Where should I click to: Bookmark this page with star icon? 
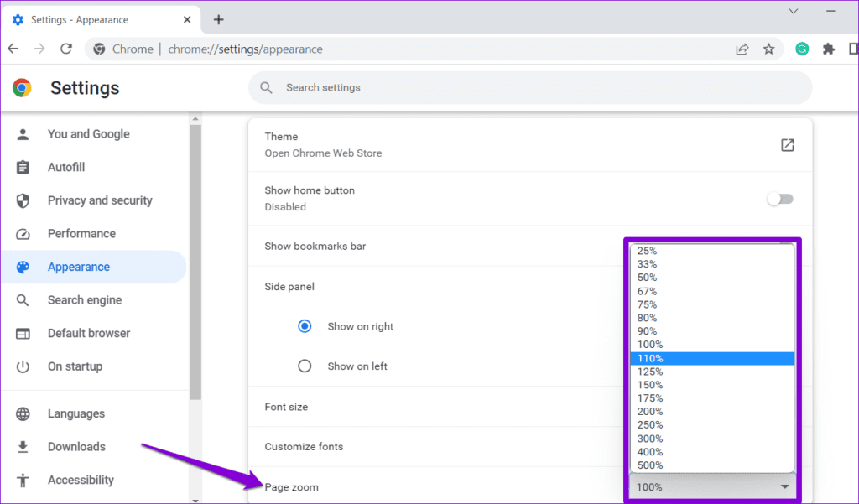[x=768, y=49]
